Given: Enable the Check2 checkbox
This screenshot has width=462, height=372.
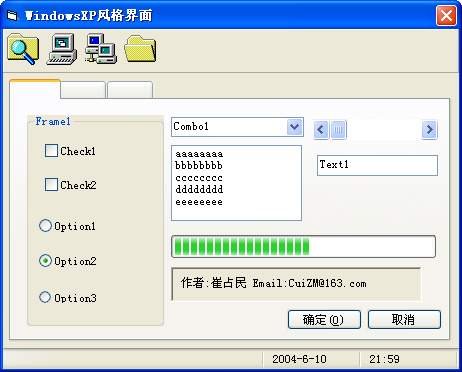Looking at the screenshot, I should click(51, 184).
